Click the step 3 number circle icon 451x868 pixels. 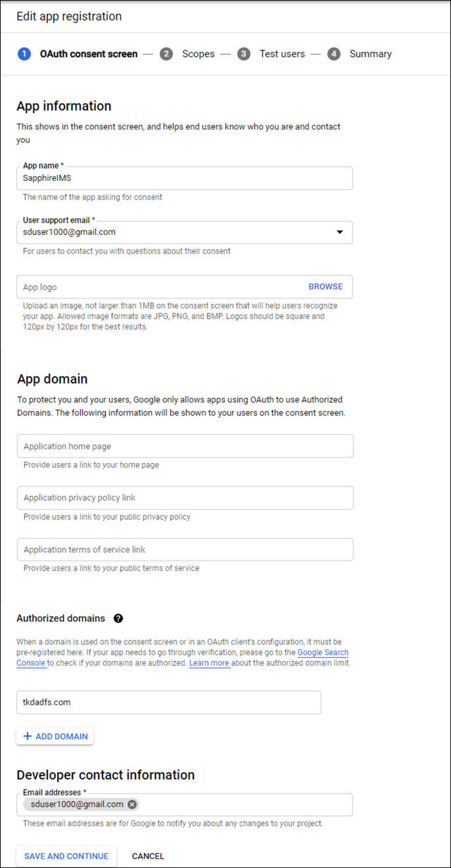(x=243, y=54)
